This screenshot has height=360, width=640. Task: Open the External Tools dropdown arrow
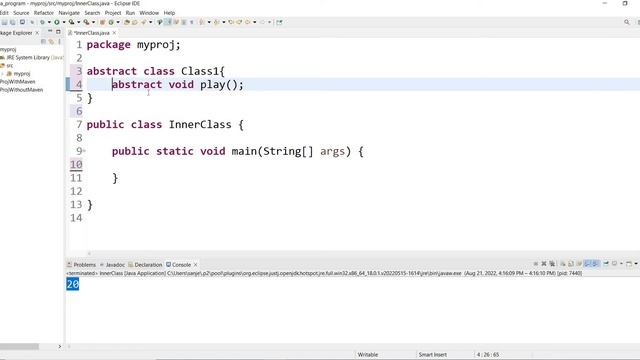(x=93, y=22)
